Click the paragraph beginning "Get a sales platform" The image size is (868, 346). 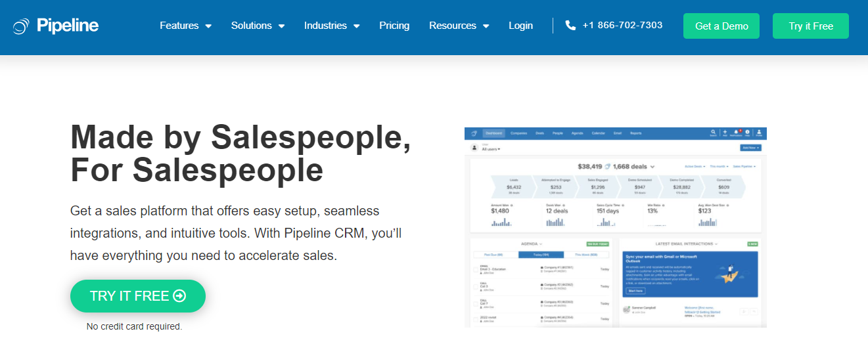tap(236, 234)
